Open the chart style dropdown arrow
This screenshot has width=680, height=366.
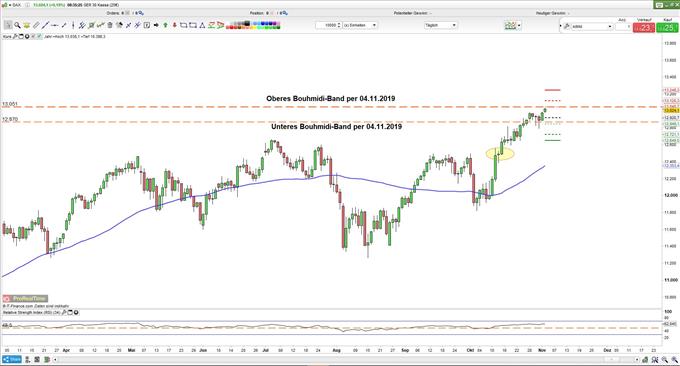[x=519, y=25]
